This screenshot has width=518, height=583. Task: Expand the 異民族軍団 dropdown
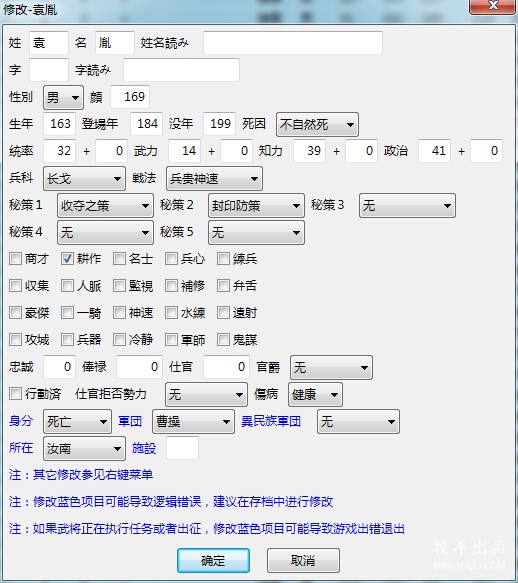(358, 421)
